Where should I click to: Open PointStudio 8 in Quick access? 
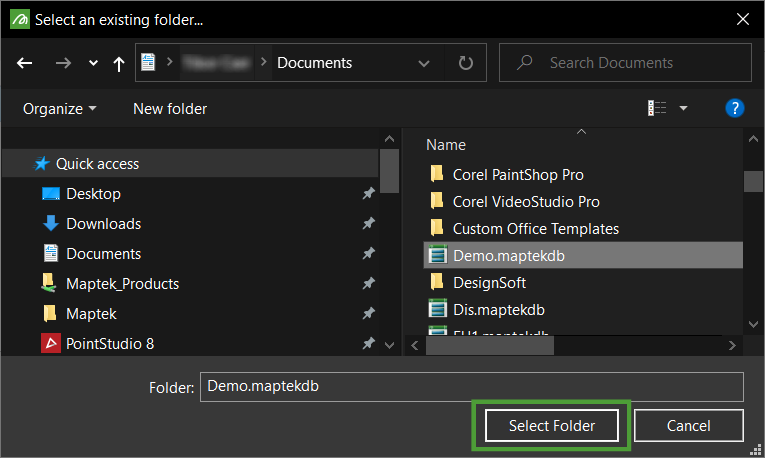pos(109,344)
